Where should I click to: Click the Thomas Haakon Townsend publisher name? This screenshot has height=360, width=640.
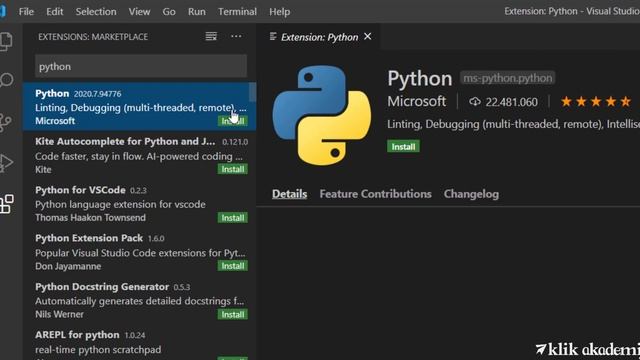[x=90, y=218]
